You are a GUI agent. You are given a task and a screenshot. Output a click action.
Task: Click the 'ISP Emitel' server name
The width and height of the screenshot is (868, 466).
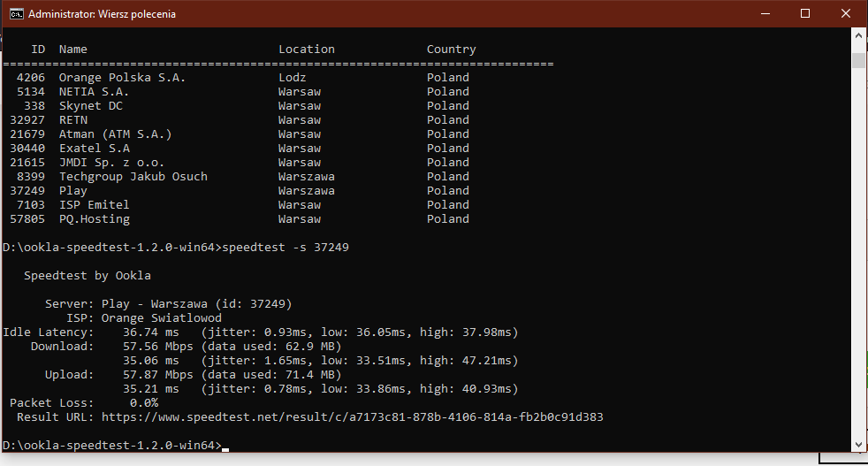[94, 204]
